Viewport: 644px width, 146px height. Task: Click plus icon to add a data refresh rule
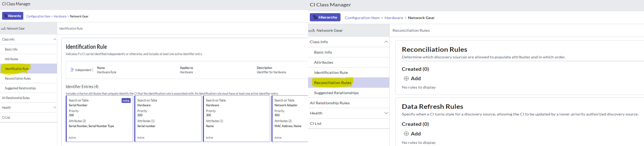point(406,134)
